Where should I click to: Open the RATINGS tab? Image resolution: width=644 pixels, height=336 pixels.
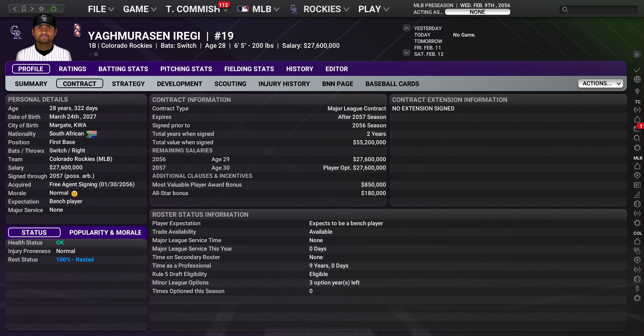point(72,69)
